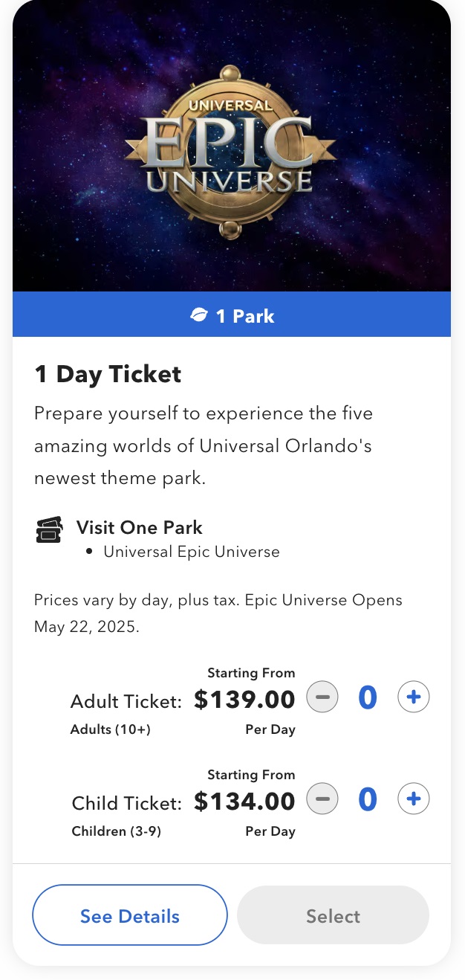Image resolution: width=465 pixels, height=980 pixels.
Task: Add one child ticket
Action: (414, 799)
